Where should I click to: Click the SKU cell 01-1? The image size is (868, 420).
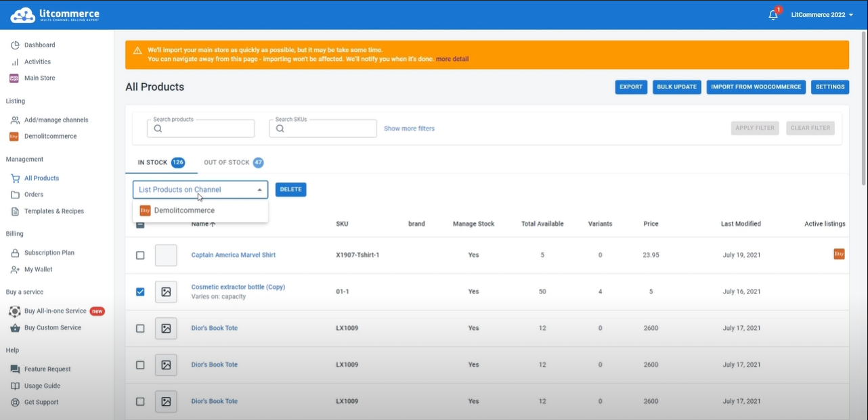(x=342, y=292)
